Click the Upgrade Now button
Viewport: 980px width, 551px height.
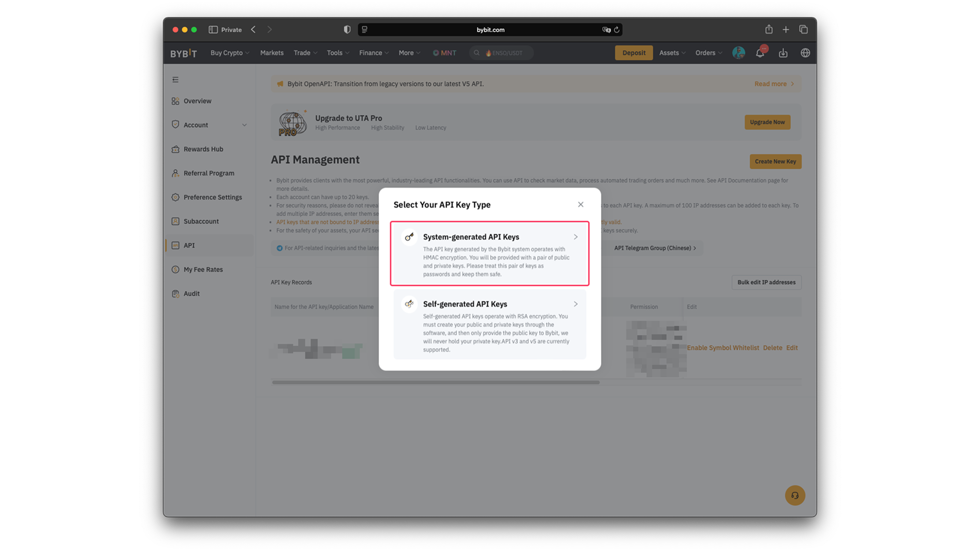click(767, 122)
